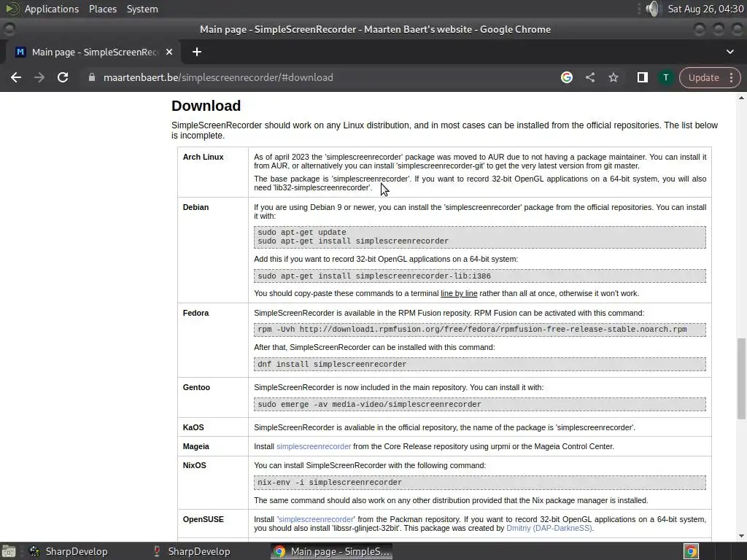The width and height of the screenshot is (747, 560).
Task: Open Chrome's three-dot menu
Action: click(x=731, y=77)
